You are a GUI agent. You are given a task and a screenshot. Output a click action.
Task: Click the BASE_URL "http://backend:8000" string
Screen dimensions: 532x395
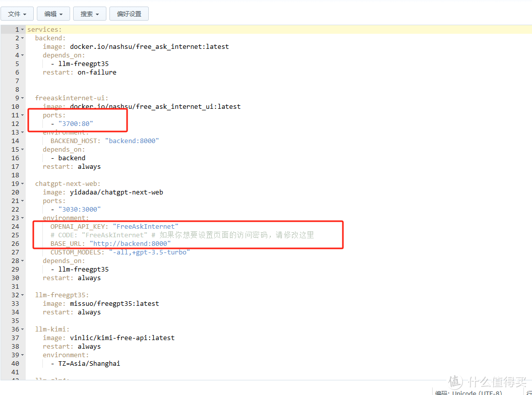pos(130,244)
